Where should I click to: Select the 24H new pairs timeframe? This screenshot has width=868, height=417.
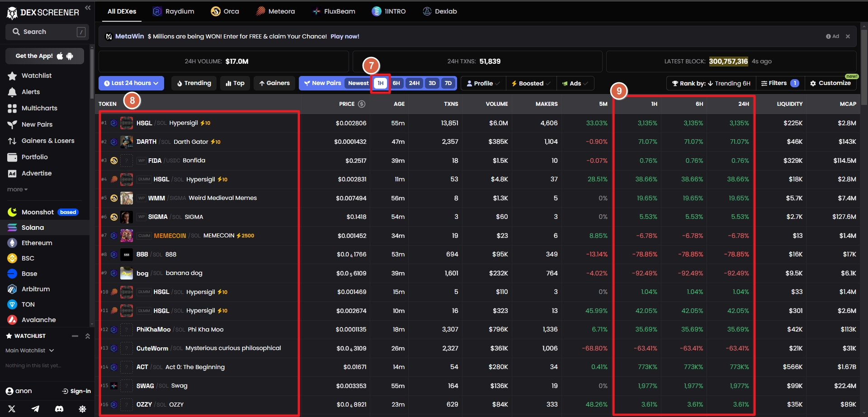tap(414, 83)
